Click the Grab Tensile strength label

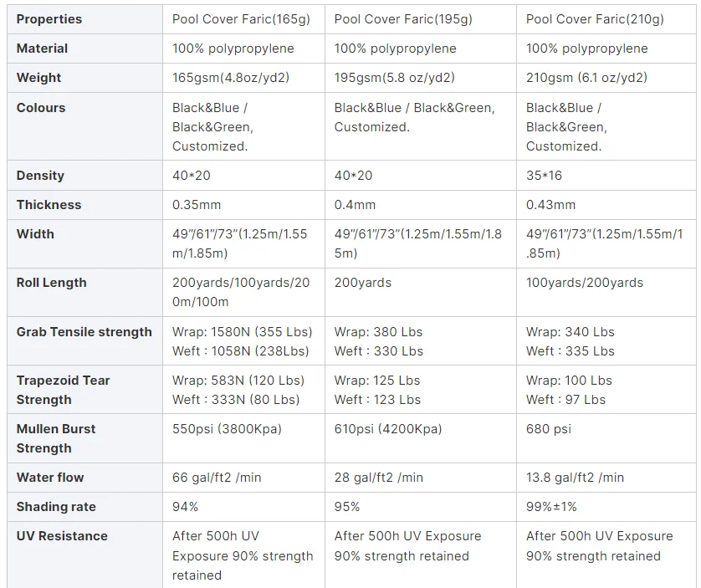pyautogui.click(x=84, y=332)
